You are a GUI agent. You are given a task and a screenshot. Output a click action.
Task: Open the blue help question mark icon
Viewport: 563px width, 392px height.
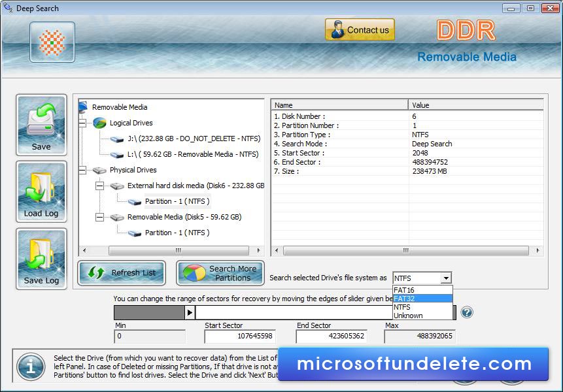[x=467, y=312]
